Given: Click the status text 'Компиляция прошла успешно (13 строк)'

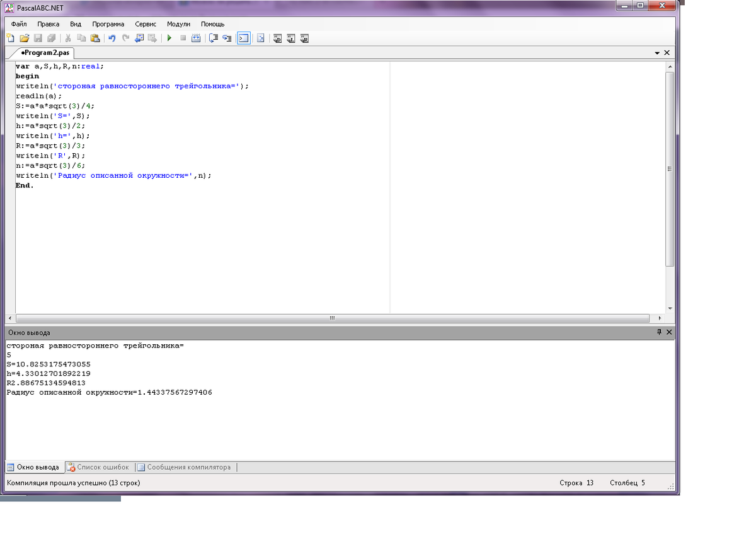Looking at the screenshot, I should click(x=73, y=483).
